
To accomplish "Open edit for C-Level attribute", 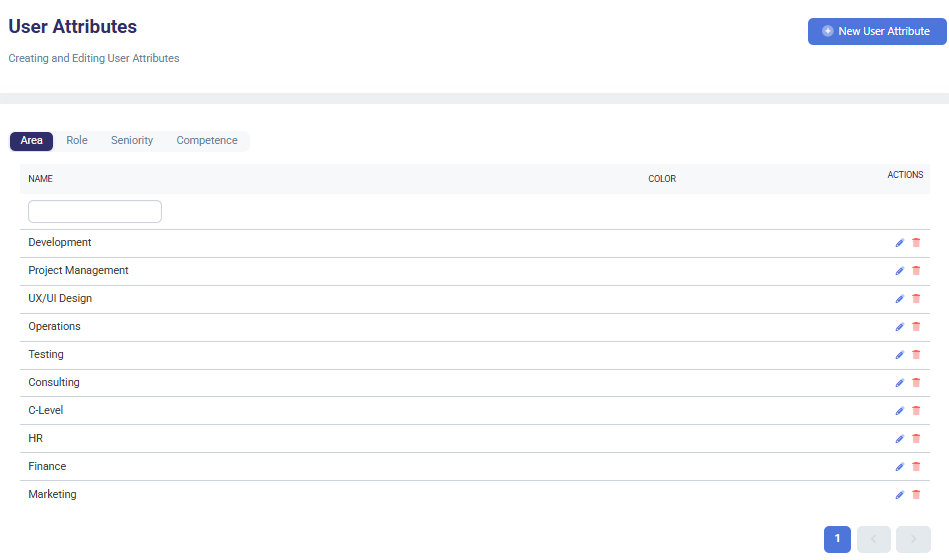I will coord(899,411).
